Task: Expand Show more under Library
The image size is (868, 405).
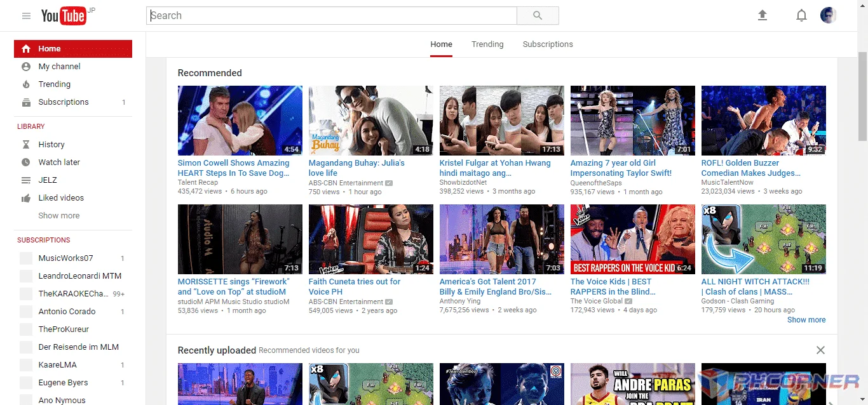Action: pyautogui.click(x=59, y=216)
